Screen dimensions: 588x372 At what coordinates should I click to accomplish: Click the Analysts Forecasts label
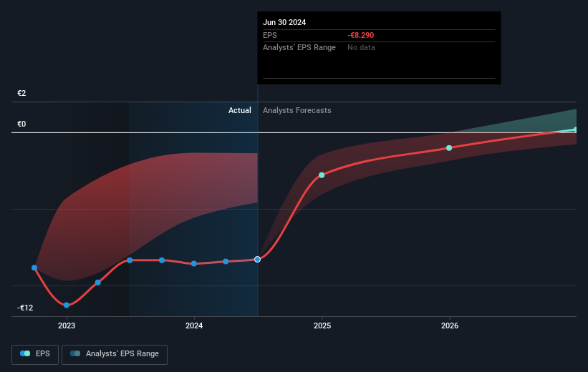[x=297, y=110]
